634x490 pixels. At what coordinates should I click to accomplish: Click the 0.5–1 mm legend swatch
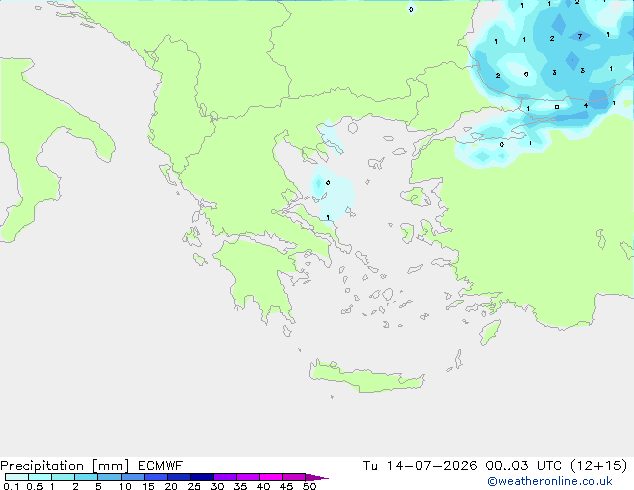pos(40,477)
